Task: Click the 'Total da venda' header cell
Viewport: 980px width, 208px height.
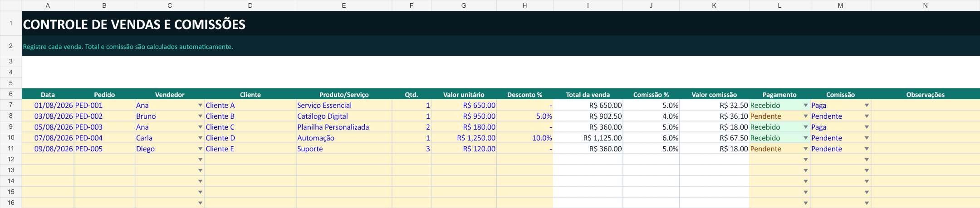Action: 588,94
